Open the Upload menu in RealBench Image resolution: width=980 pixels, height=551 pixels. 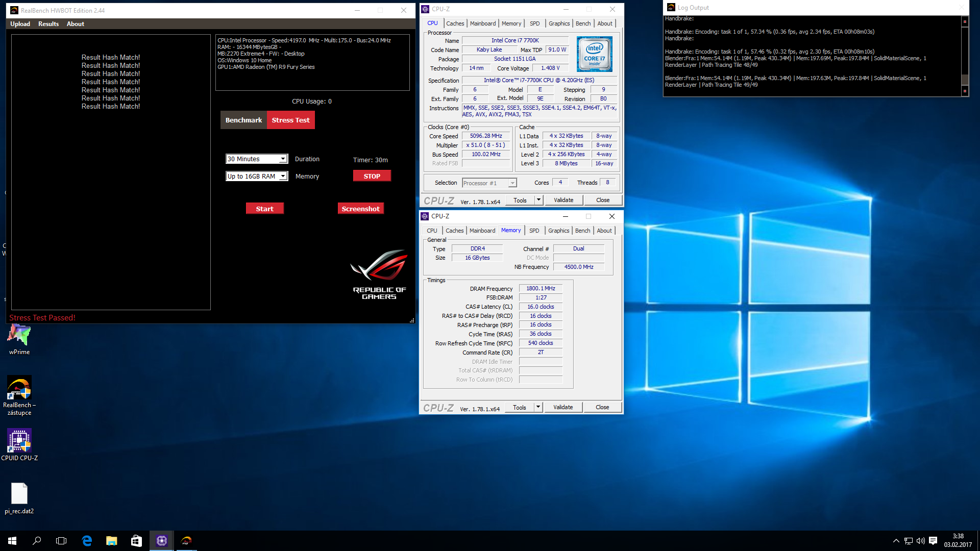click(20, 24)
